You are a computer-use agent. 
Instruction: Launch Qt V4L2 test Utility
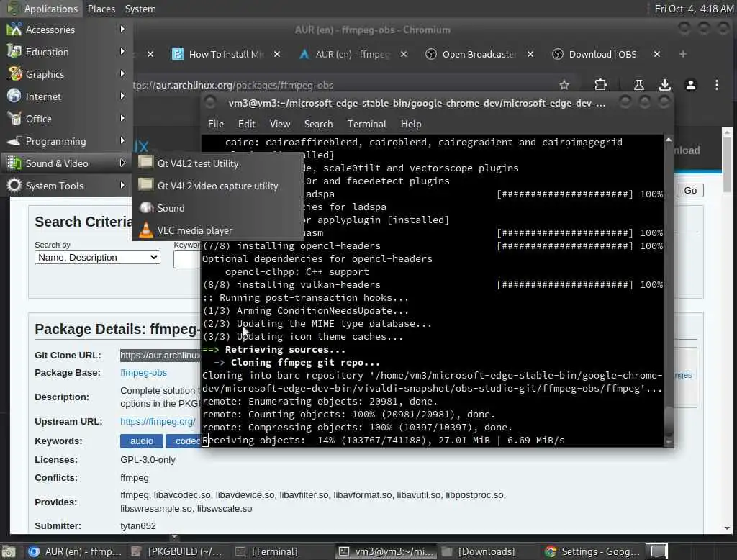click(x=198, y=163)
